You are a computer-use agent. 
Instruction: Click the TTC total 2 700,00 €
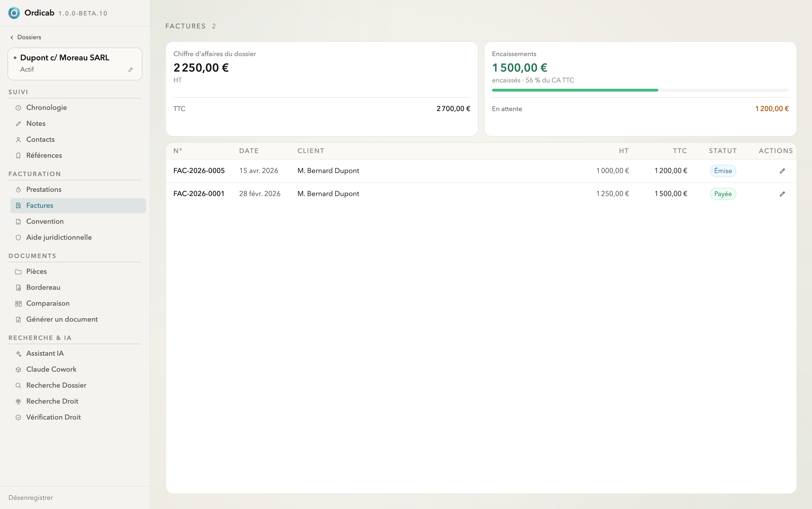(x=453, y=109)
